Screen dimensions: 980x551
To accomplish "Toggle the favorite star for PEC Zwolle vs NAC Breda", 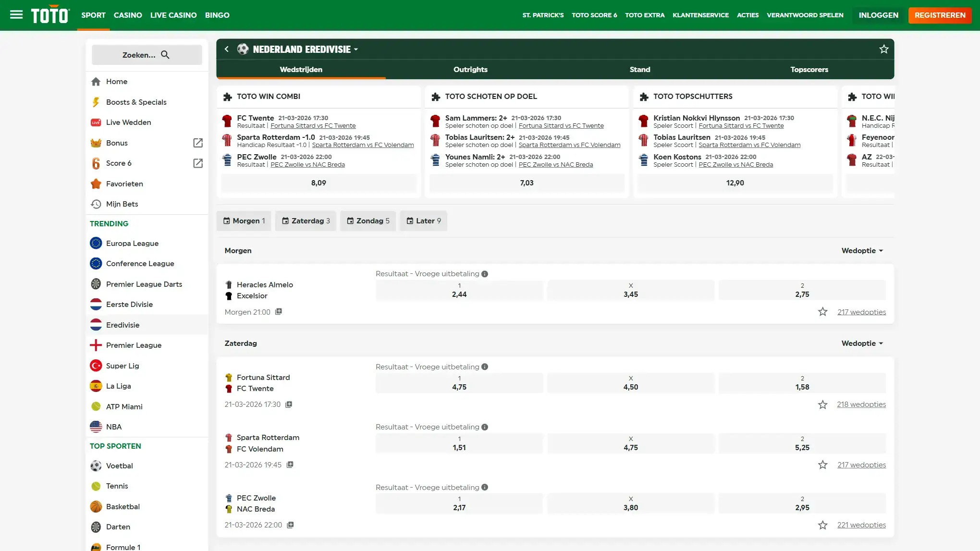I will tap(823, 525).
